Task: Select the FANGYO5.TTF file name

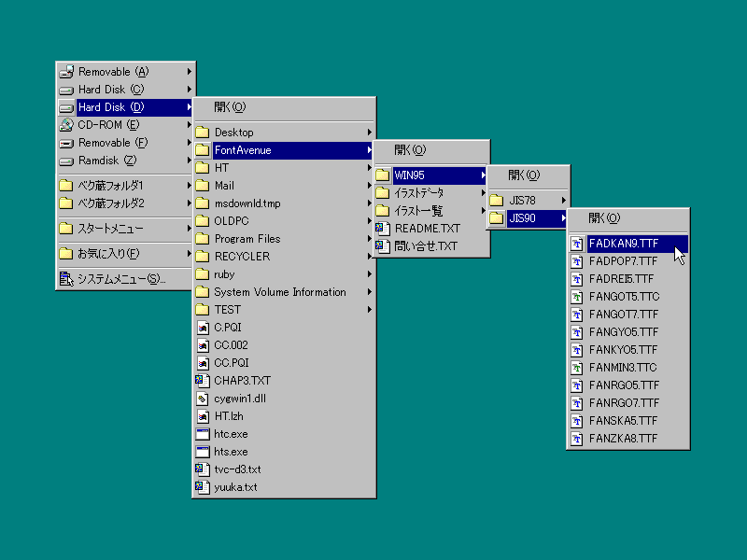Action: coord(624,332)
